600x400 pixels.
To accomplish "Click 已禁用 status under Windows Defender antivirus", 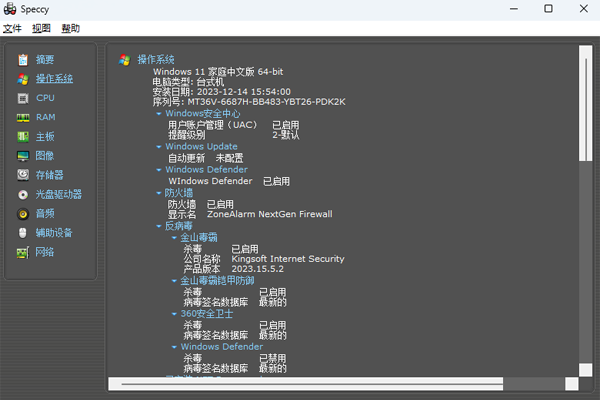I will click(x=272, y=358).
